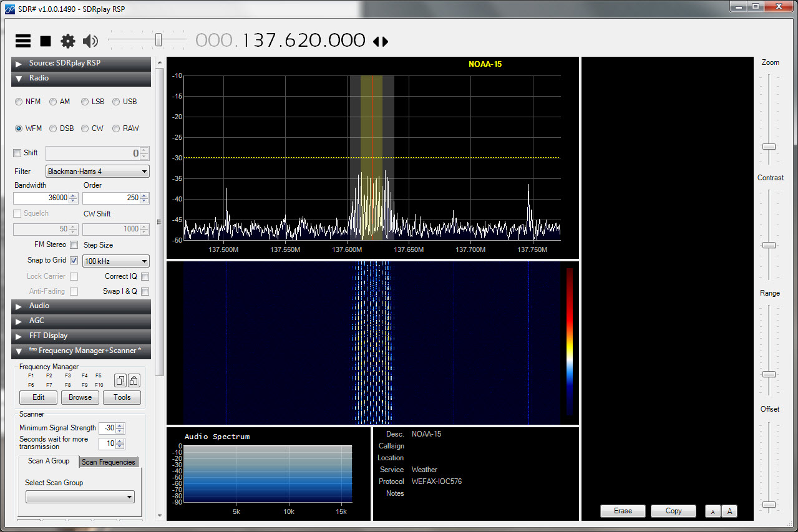Open the SDR# hamburger menu
The image size is (798, 532).
22,40
